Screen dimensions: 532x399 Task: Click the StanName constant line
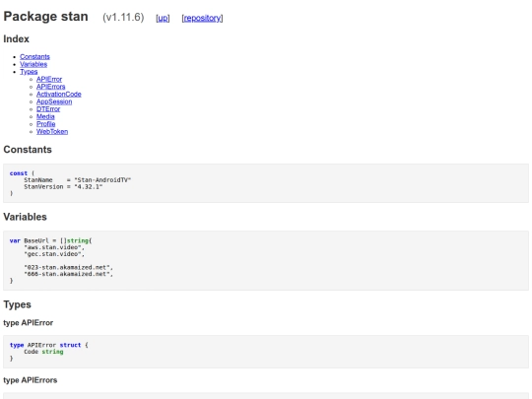78,180
